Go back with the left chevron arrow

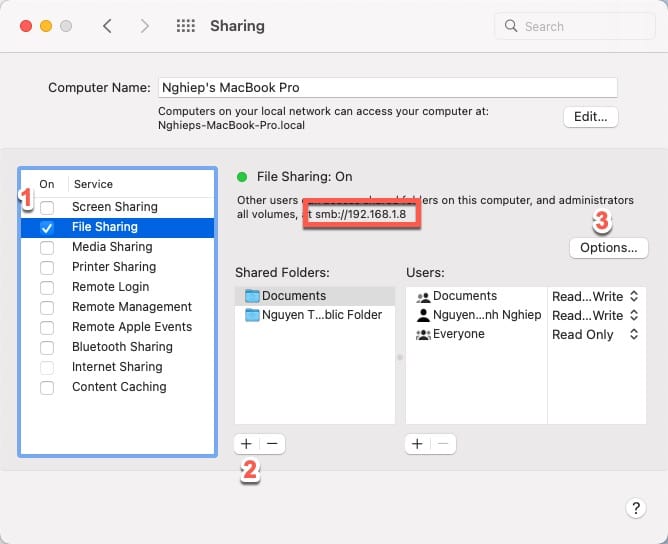click(x=107, y=26)
